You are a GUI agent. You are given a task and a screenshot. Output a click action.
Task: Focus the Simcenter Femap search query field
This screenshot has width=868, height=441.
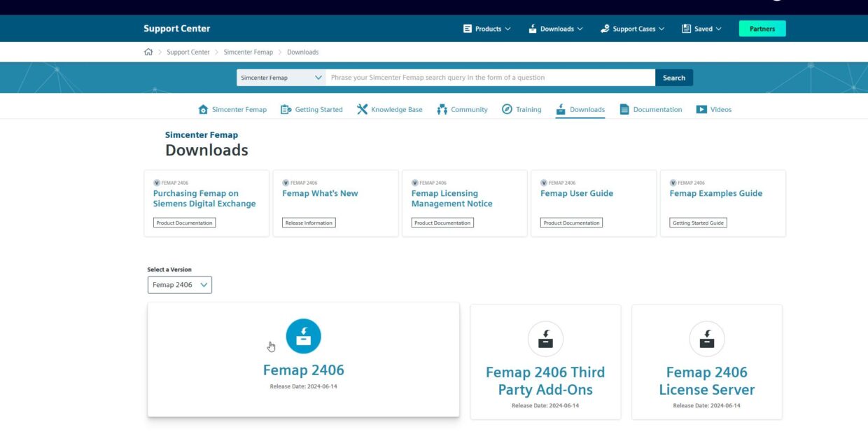[x=491, y=78]
